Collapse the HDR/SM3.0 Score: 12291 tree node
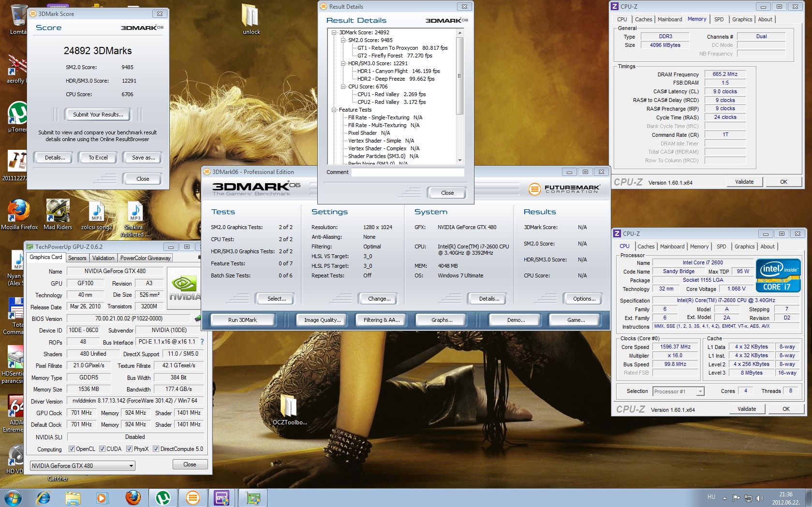This screenshot has height=507, width=812. point(343,63)
